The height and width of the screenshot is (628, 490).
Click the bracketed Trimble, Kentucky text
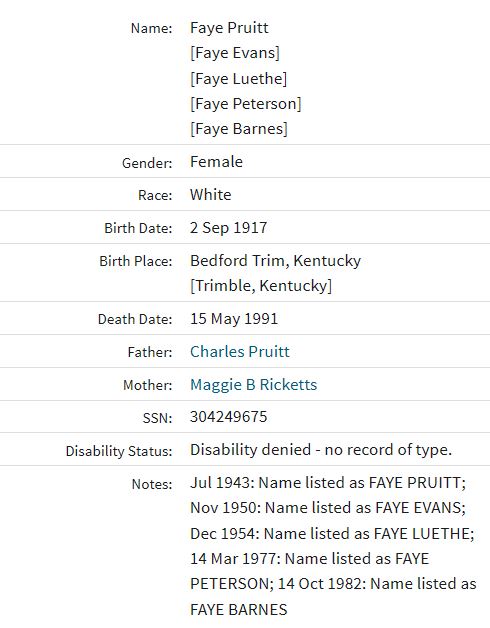pos(261,286)
